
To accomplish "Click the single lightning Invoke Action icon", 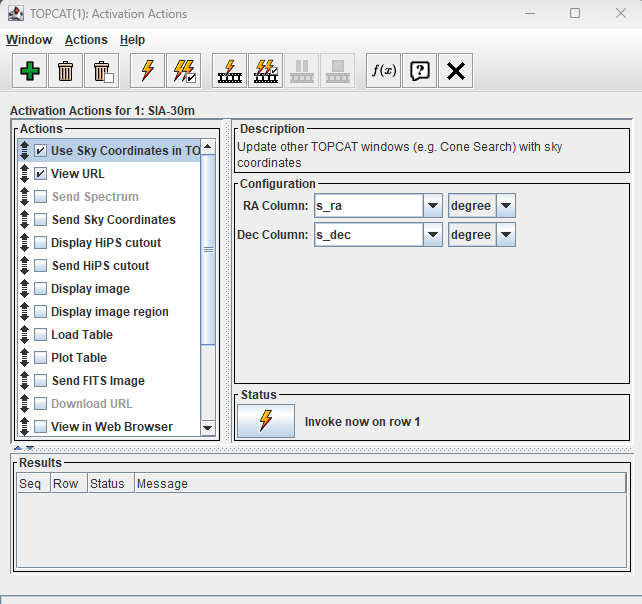I will tap(147, 71).
